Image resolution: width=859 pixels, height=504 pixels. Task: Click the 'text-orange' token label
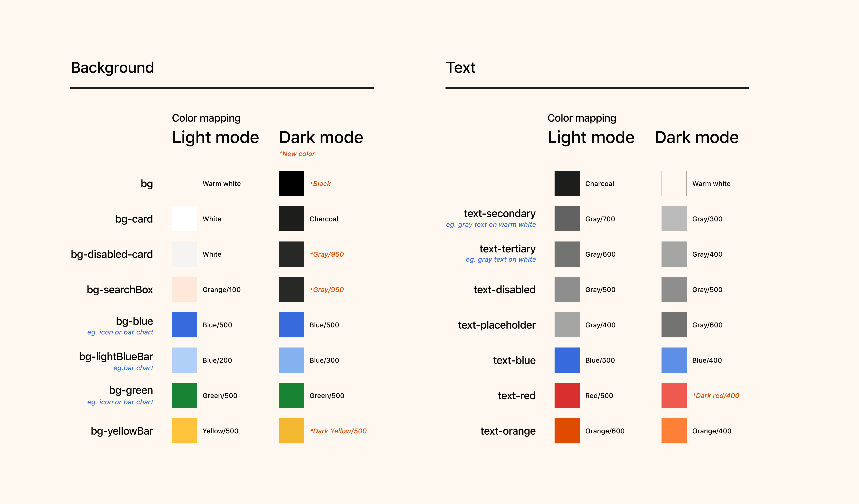click(508, 431)
